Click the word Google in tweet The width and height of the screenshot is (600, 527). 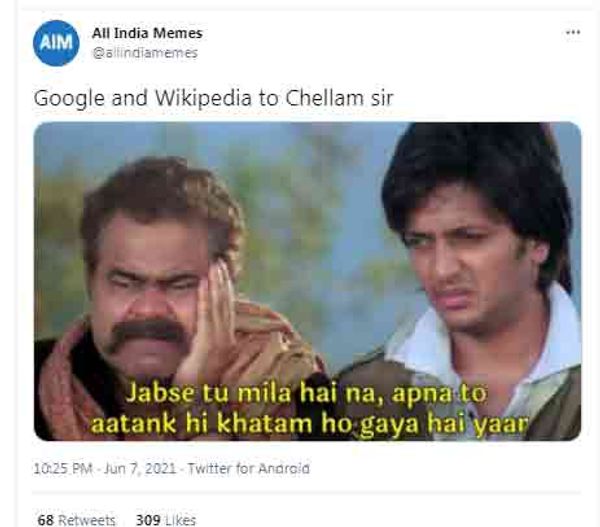click(69, 99)
